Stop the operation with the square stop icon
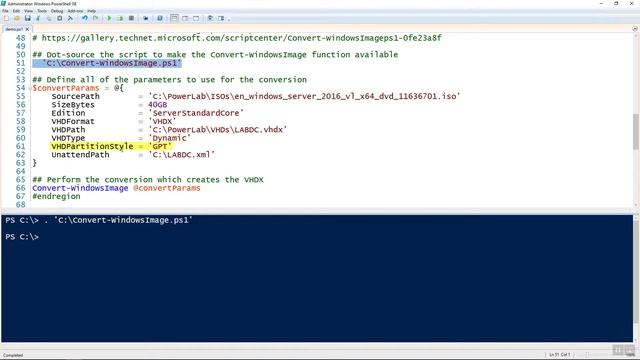Image resolution: width=640 pixels, height=360 pixels. pos(131,18)
